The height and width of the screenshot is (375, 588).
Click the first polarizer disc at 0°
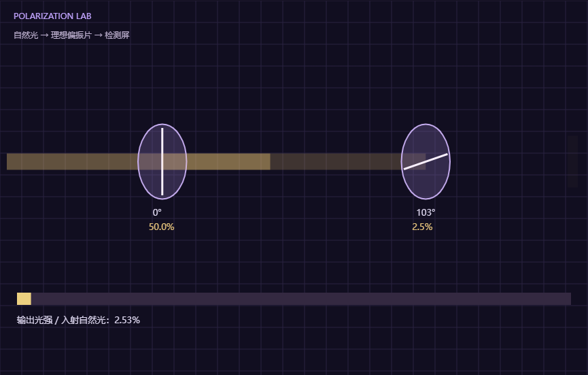pyautogui.click(x=162, y=161)
